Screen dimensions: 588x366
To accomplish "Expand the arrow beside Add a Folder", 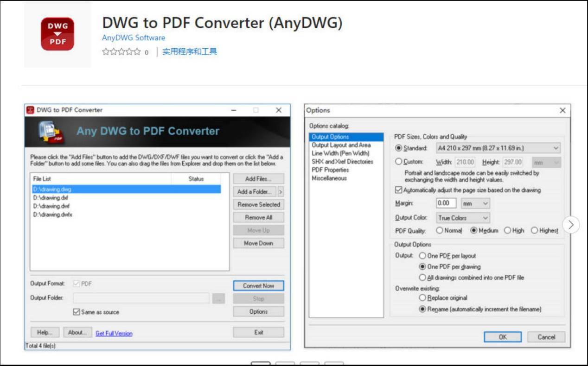I will coord(281,192).
